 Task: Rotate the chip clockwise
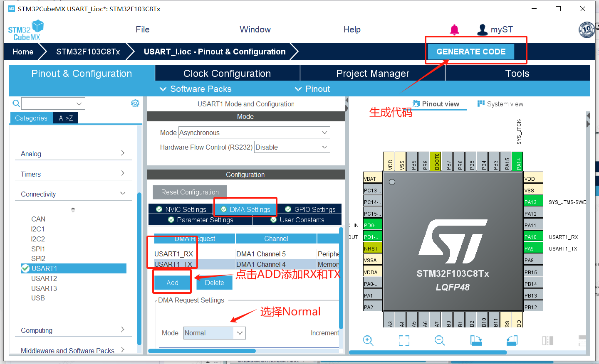476,341
